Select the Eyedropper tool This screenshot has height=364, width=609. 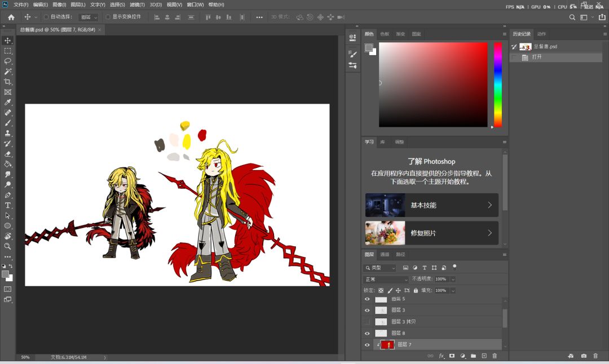click(x=7, y=102)
